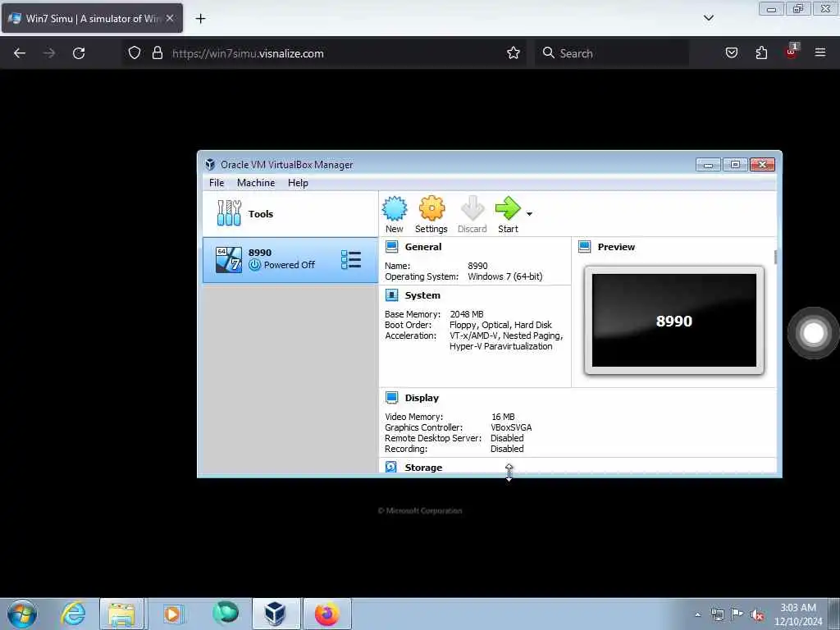Click the Windows 7 64-bit OS icon
Screen dimensions: 840x630
pyautogui.click(x=229, y=260)
